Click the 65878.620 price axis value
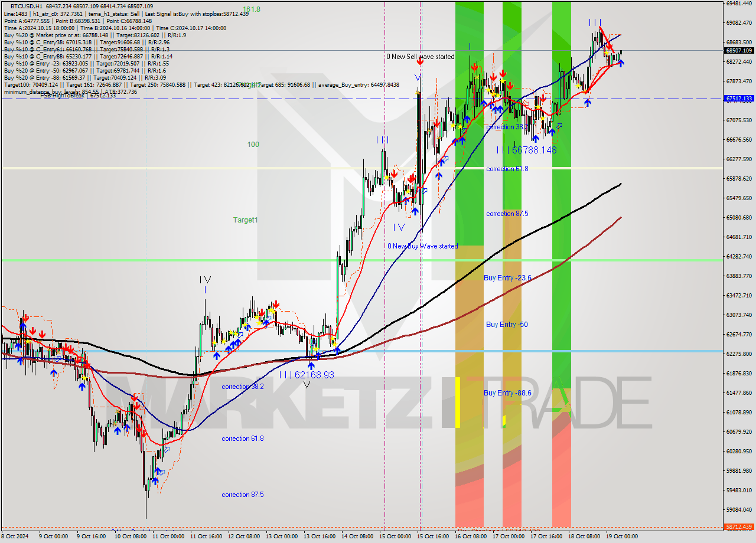The image size is (756, 543). pos(738,178)
